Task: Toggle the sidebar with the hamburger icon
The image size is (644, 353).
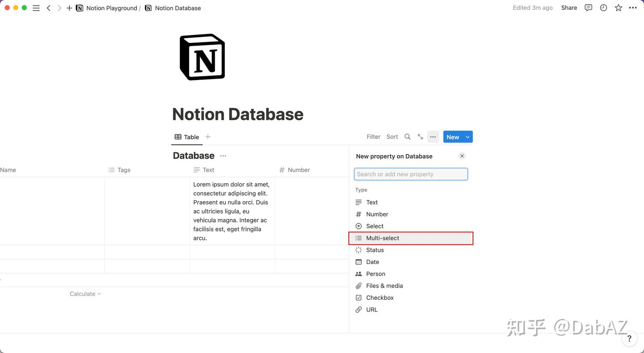Action: 36,8
